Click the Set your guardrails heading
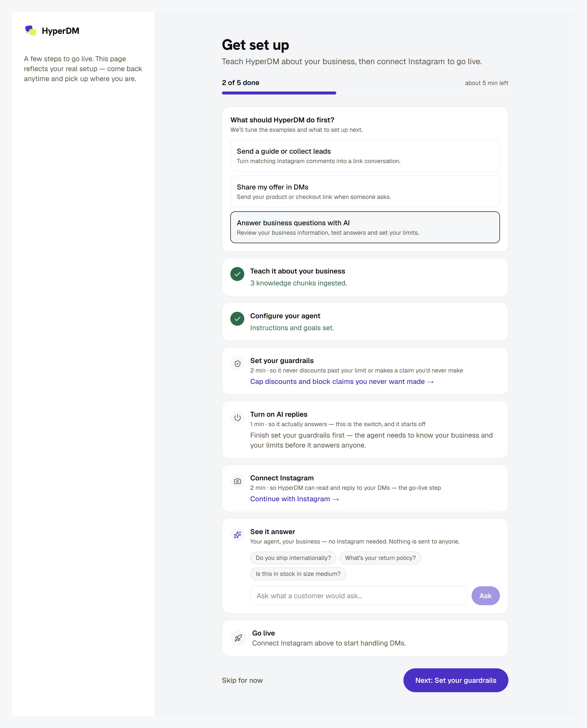 coord(282,361)
